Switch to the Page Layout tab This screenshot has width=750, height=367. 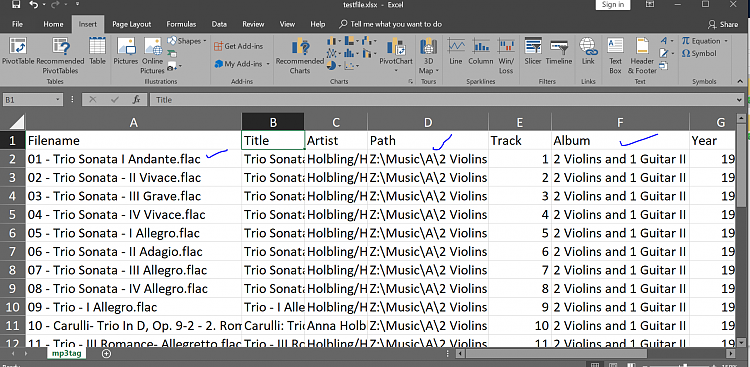click(132, 24)
